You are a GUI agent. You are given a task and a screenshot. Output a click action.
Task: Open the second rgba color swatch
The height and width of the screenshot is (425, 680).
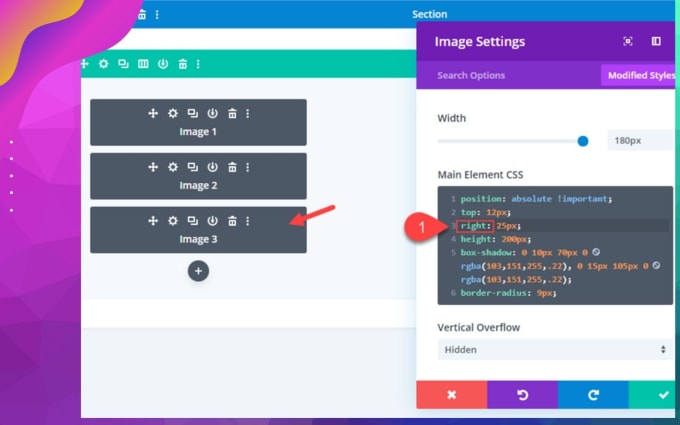(656, 265)
